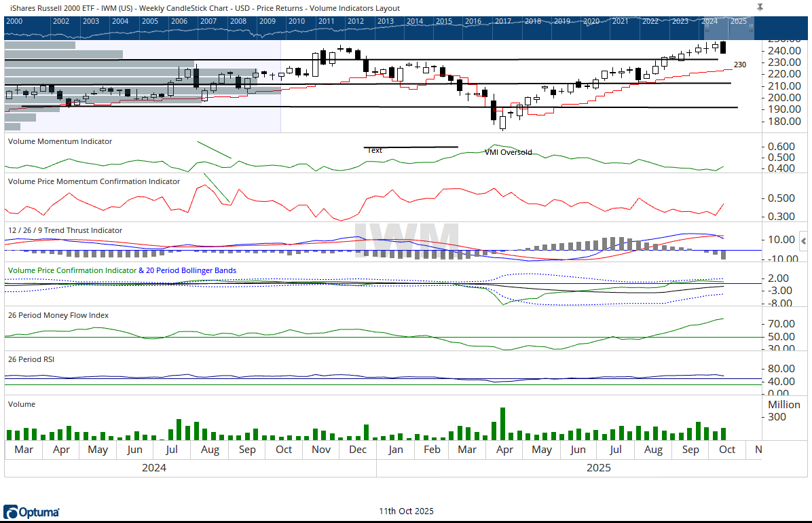Click the 2025 year label on date axis
Screen dimensions: 812x523
tap(599, 468)
